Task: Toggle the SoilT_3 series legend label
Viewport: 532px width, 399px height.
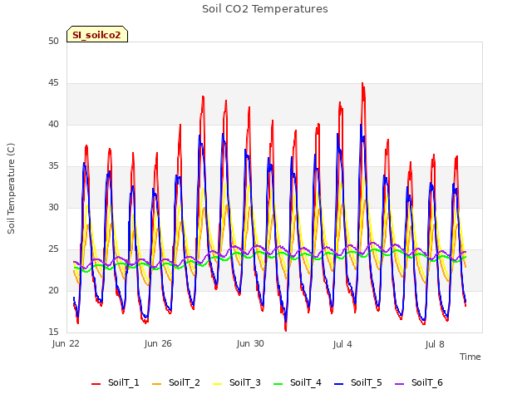Action: pyautogui.click(x=245, y=382)
